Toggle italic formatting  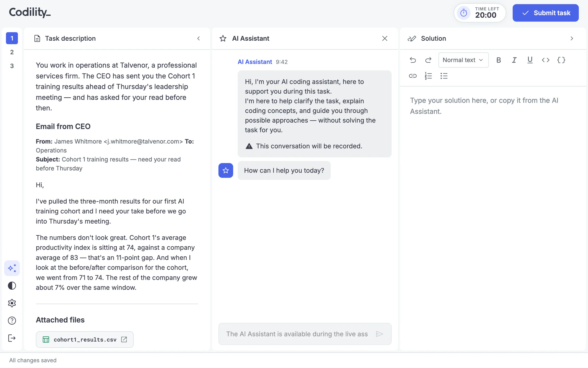point(514,60)
